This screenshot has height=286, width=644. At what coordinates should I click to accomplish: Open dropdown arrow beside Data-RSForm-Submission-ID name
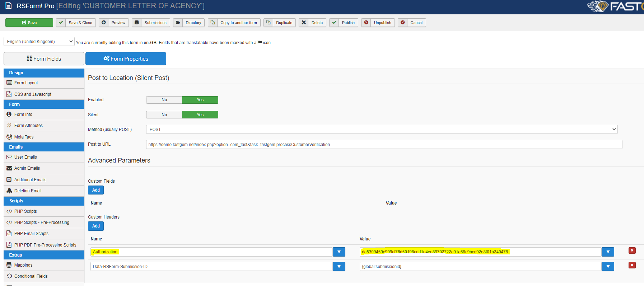click(x=339, y=267)
